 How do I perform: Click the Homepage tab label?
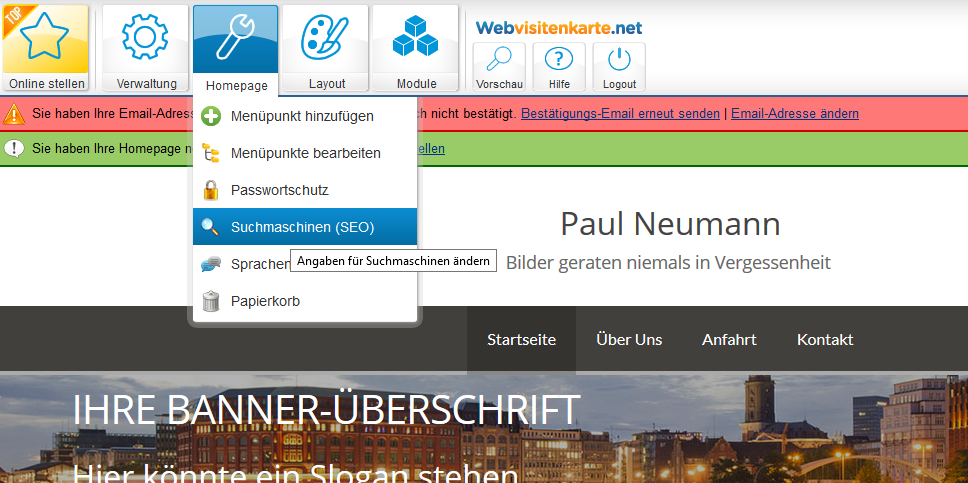[x=236, y=86]
